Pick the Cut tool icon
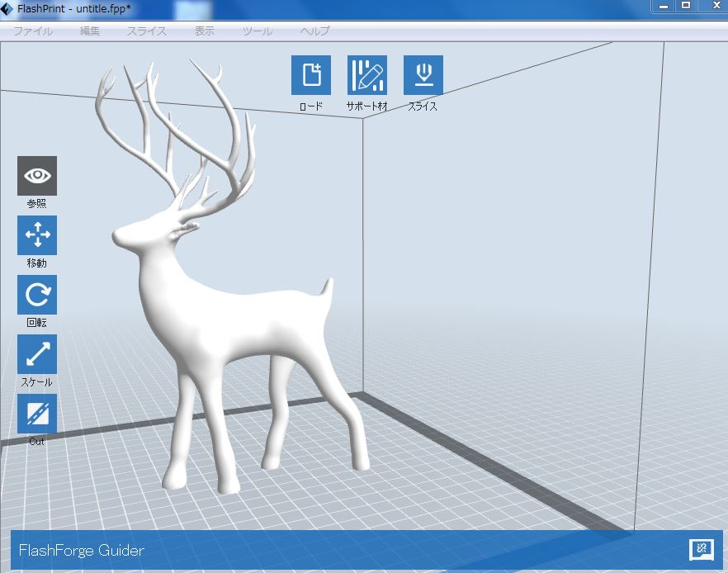 pyautogui.click(x=37, y=414)
